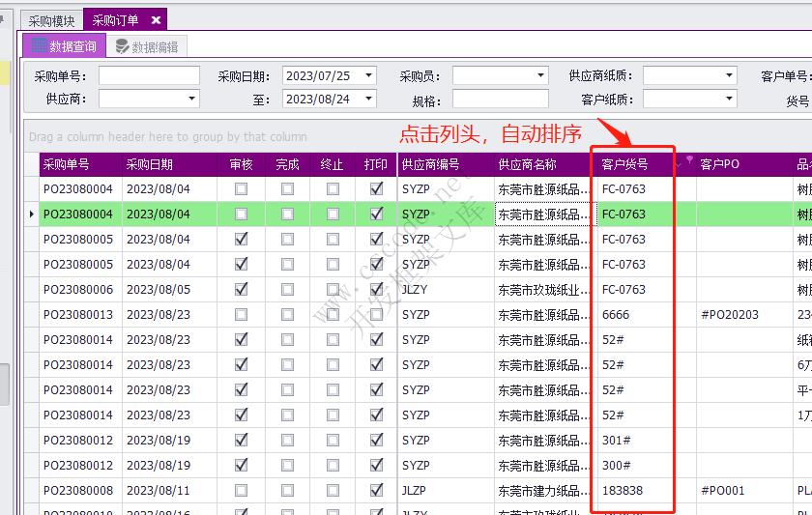Close the 采购订单 tab

156,20
